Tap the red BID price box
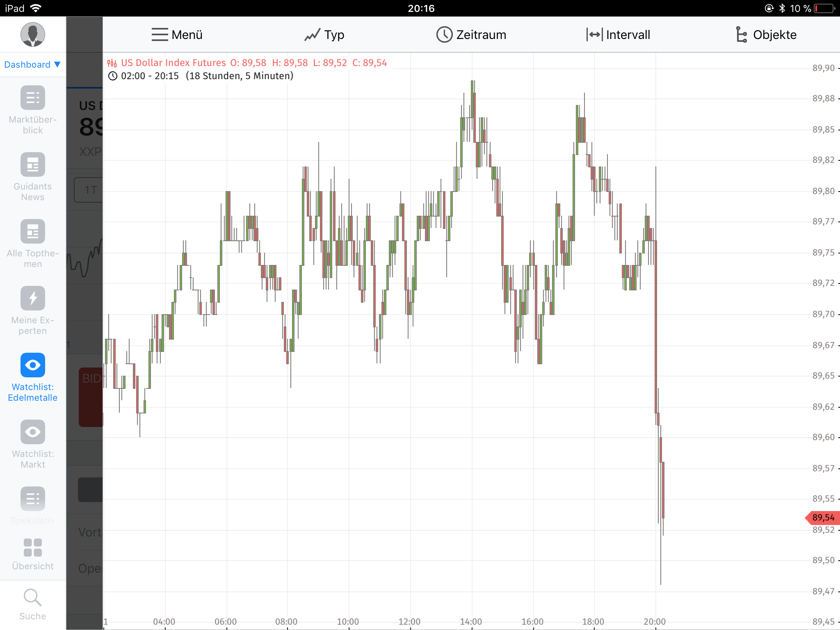The width and height of the screenshot is (840, 630). click(91, 397)
